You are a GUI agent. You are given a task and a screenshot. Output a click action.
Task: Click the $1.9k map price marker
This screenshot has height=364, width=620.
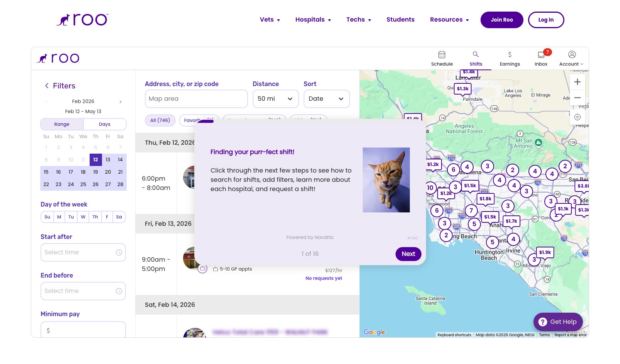click(545, 252)
